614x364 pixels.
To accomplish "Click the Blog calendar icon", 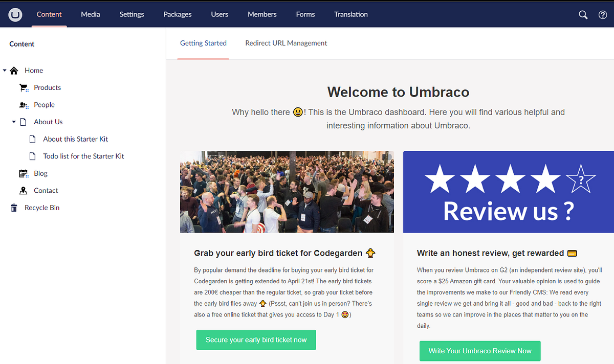I will coord(24,173).
